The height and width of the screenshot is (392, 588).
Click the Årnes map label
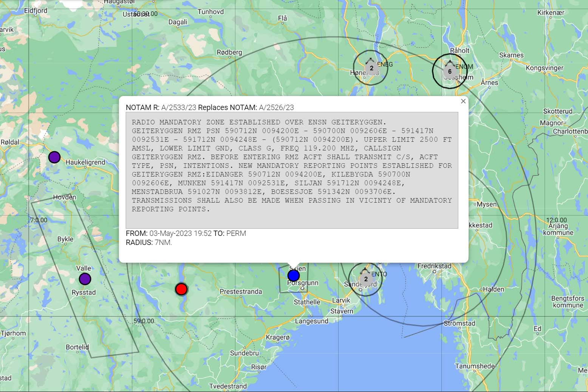pyautogui.click(x=489, y=82)
